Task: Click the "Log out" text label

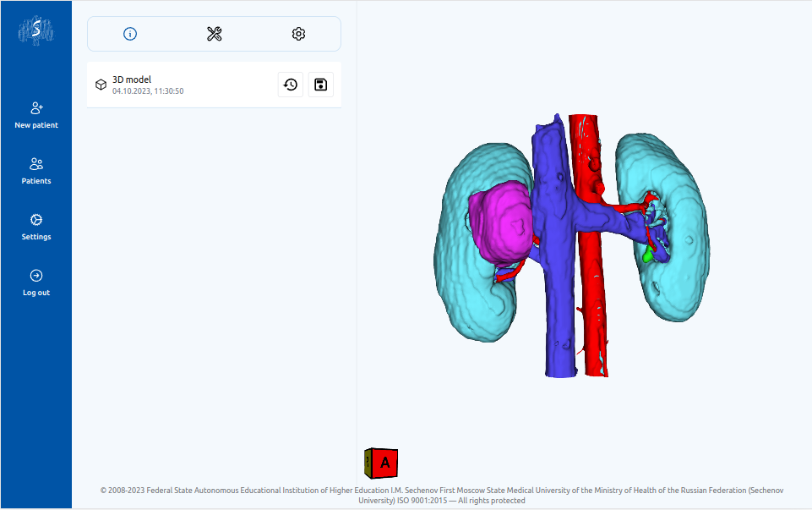Action: (x=36, y=293)
